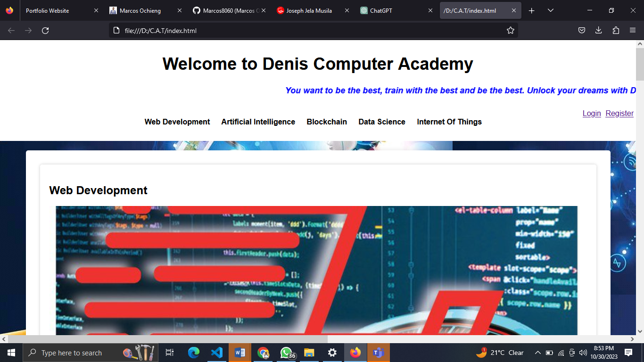Viewport: 644px width, 362px height.
Task: Click the Welcome to Denis Computer Academy heading
Action: click(318, 64)
